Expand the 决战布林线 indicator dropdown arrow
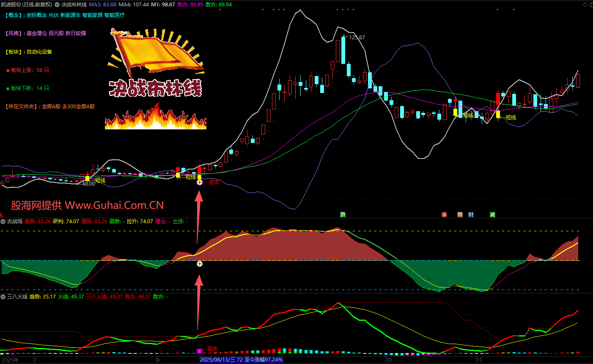The height and width of the screenshot is (364, 593). pos(57,5)
